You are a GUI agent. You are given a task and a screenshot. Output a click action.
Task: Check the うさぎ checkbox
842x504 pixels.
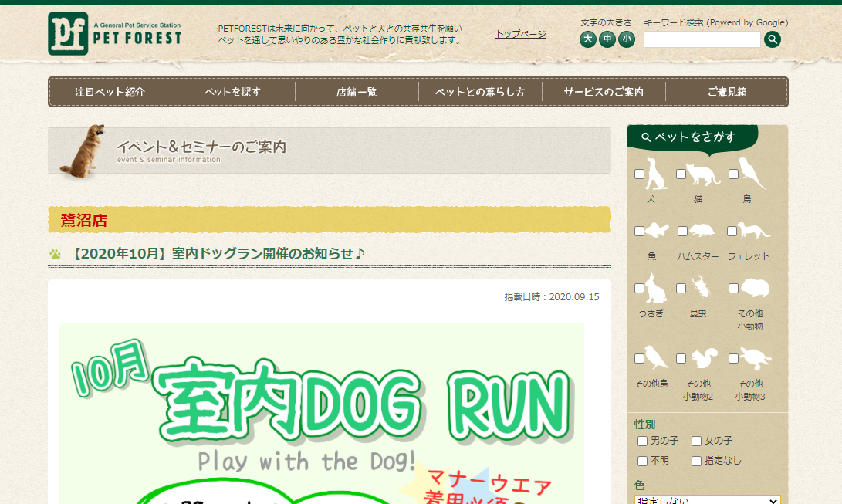point(639,288)
